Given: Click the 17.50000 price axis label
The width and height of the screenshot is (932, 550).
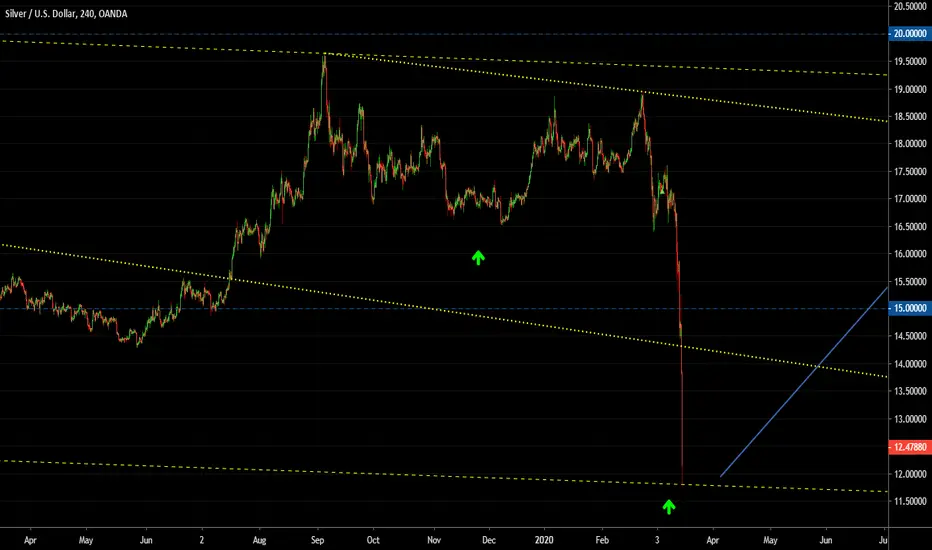Looking at the screenshot, I should [x=910, y=172].
